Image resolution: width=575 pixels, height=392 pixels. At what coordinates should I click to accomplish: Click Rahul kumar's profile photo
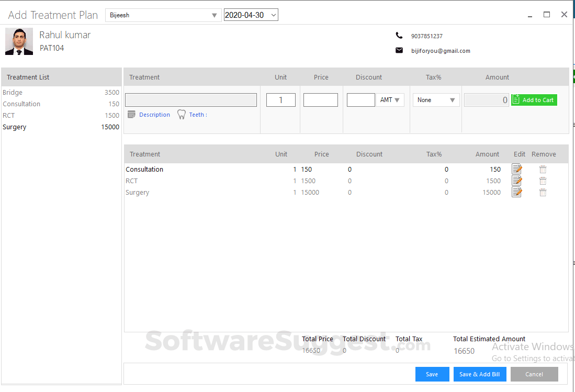[19, 41]
